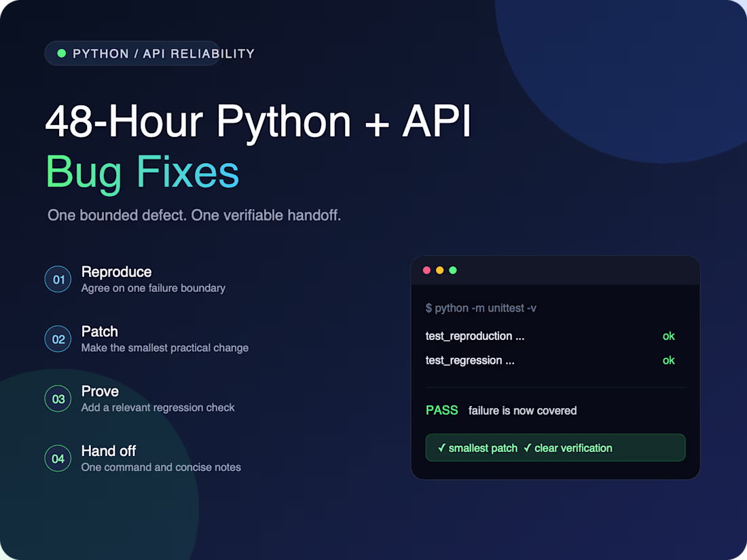The height and width of the screenshot is (560, 747).
Task: Click the 'clear verification' checkmark item
Action: tap(568, 448)
